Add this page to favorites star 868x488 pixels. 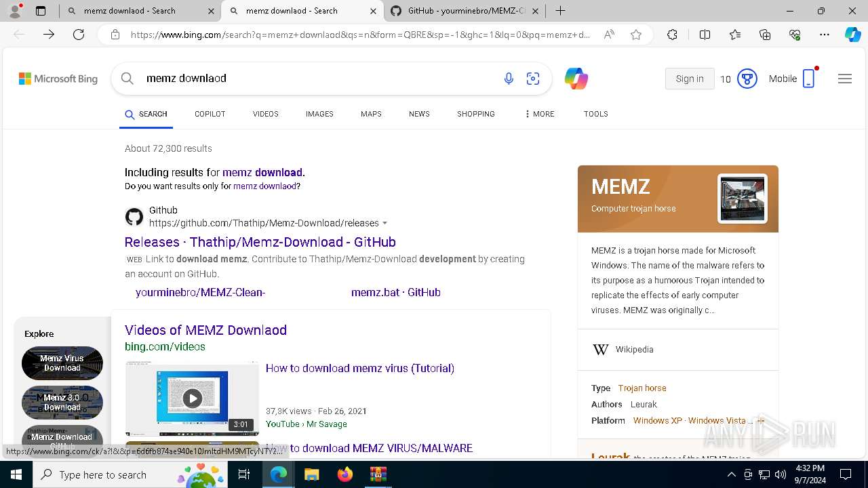point(636,35)
